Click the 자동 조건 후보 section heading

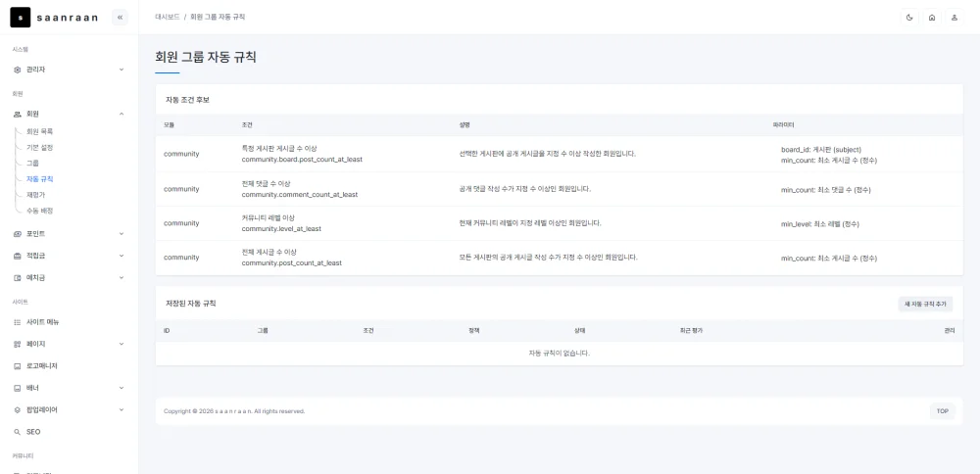187,100
